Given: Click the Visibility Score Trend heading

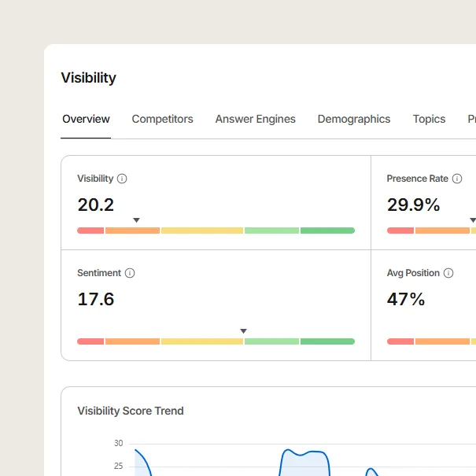Looking at the screenshot, I should tap(131, 411).
